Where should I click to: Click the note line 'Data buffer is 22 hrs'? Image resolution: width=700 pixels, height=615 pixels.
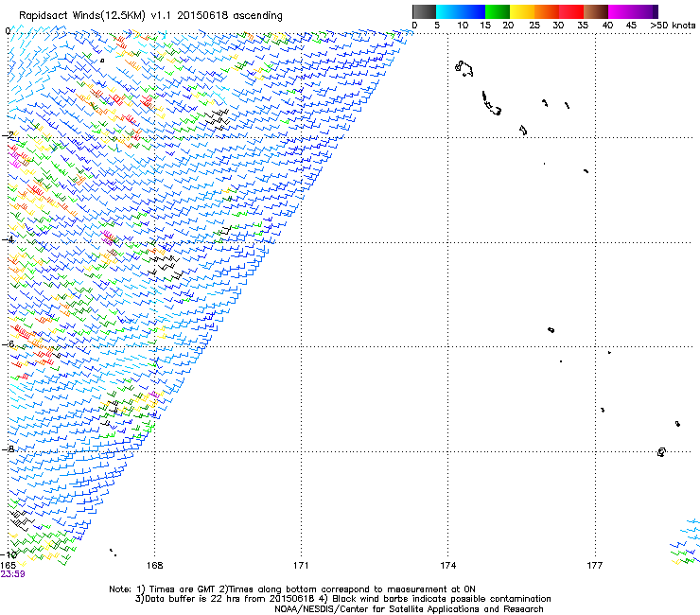click(x=194, y=599)
